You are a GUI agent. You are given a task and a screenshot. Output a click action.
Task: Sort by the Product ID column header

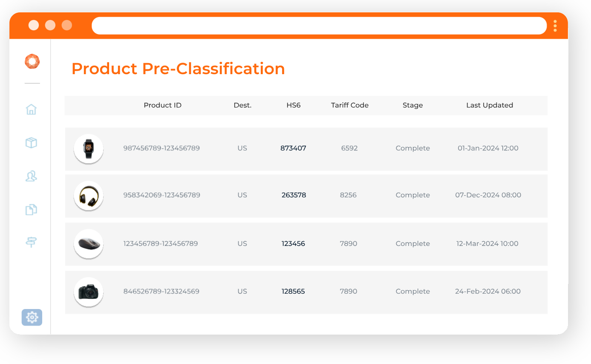(162, 105)
